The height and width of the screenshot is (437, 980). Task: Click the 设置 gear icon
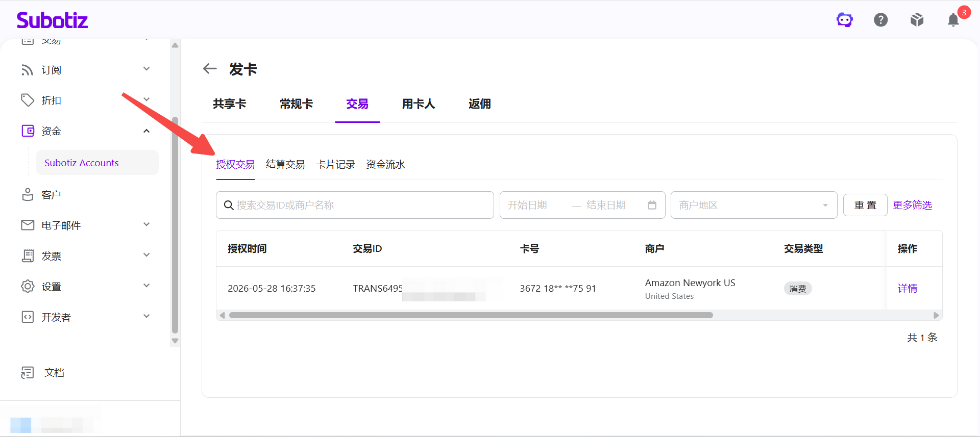pos(28,287)
